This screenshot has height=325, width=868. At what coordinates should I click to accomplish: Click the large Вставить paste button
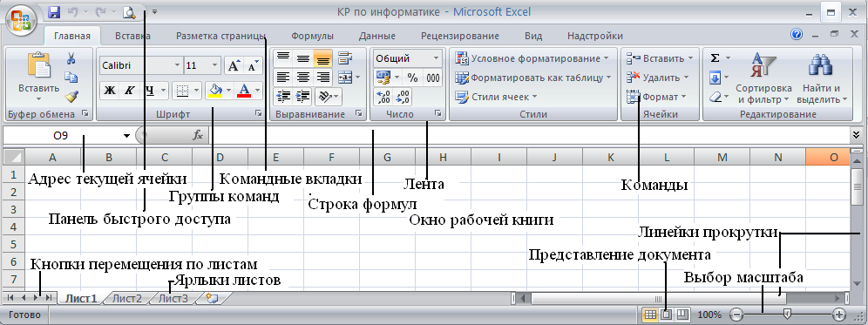38,78
